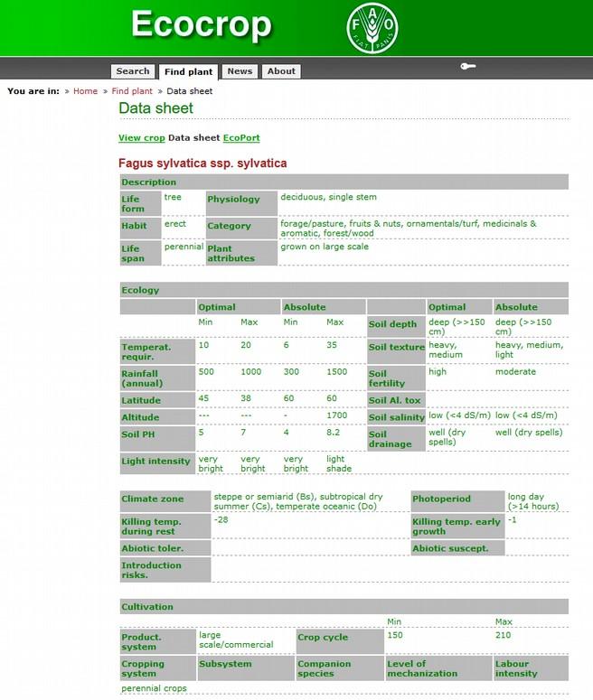Viewport: 593px width, 700px height.
Task: Click the Data sheet breadcrumb text
Action: [190, 91]
